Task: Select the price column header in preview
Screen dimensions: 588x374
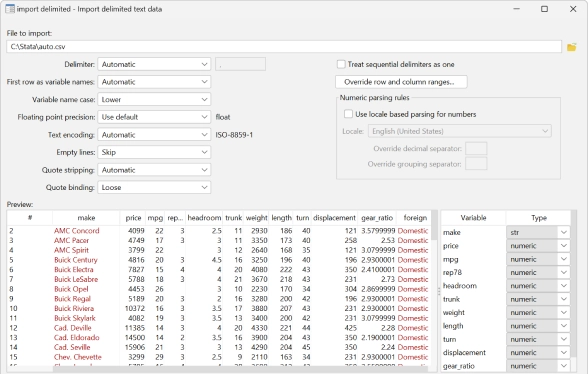Action: pos(133,218)
